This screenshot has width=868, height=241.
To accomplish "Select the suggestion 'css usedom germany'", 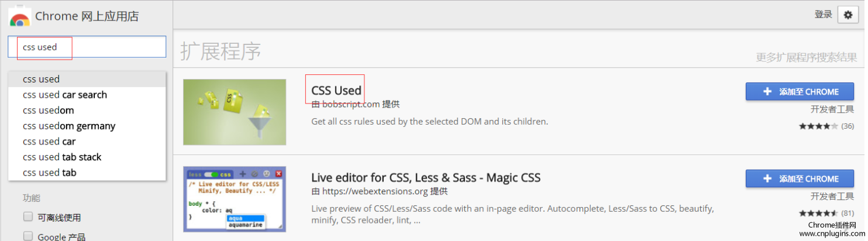I will click(87, 126).
